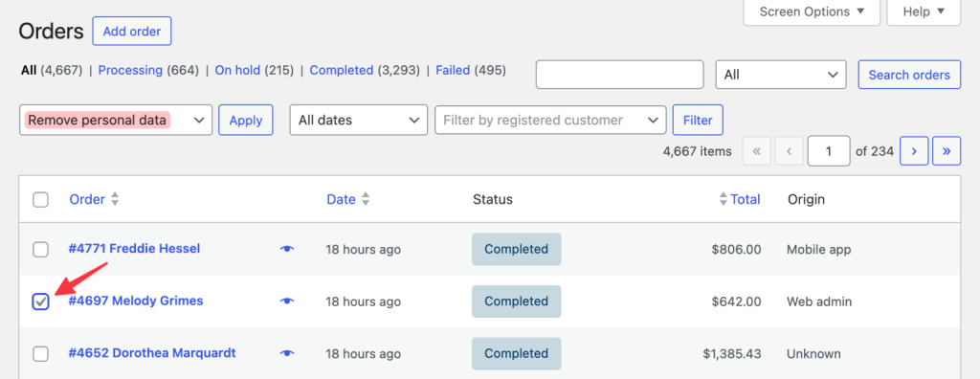Screen dimensions: 980x379
Task: Click the search orders text field
Action: [x=620, y=75]
